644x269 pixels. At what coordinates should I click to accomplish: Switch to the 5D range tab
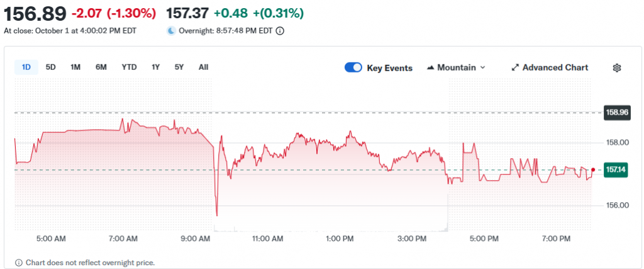click(x=51, y=67)
